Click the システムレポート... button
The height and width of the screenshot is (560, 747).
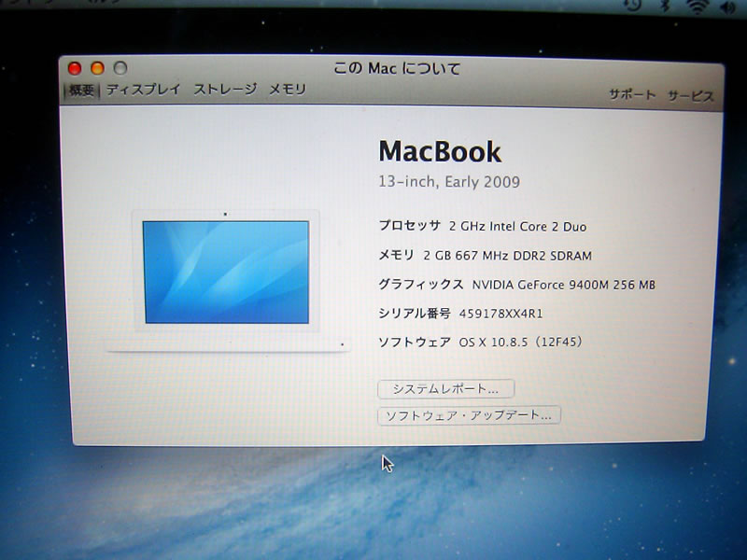(x=446, y=389)
